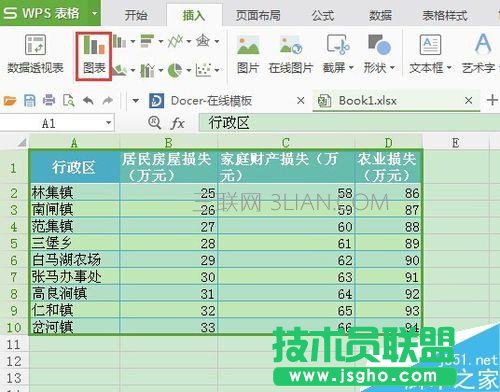
Task: Click the 行政区 header cell
Action: 74,167
